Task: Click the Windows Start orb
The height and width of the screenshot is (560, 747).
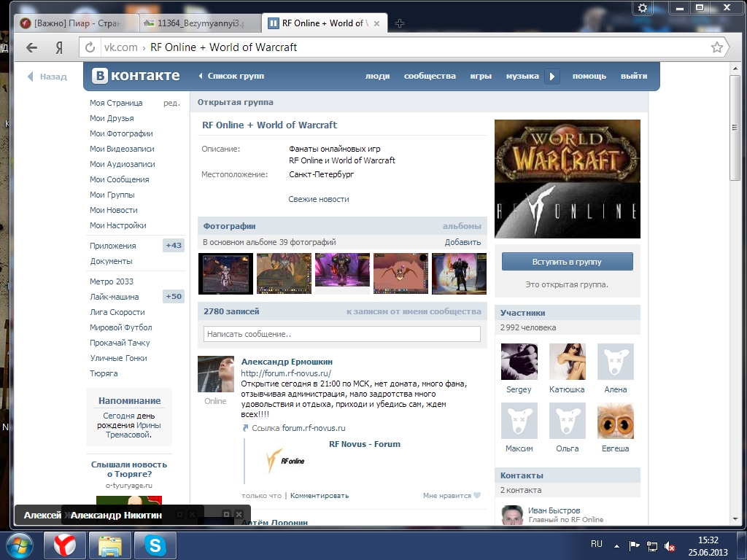Action: click(19, 545)
